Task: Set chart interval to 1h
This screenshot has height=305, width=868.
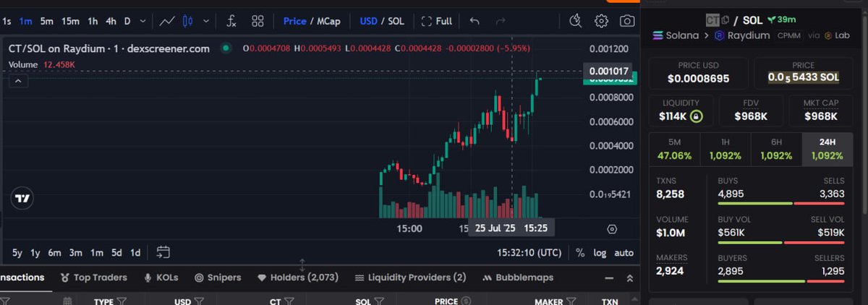Action: 93,21
